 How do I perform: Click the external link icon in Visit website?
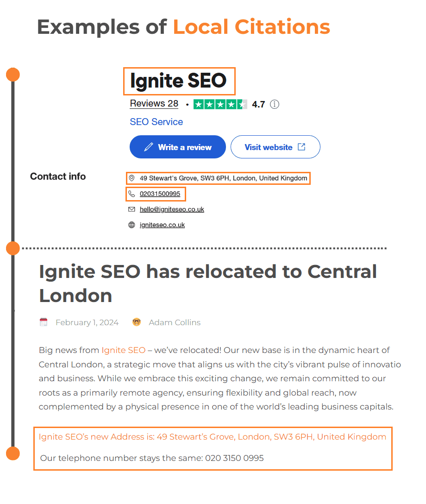click(x=301, y=147)
